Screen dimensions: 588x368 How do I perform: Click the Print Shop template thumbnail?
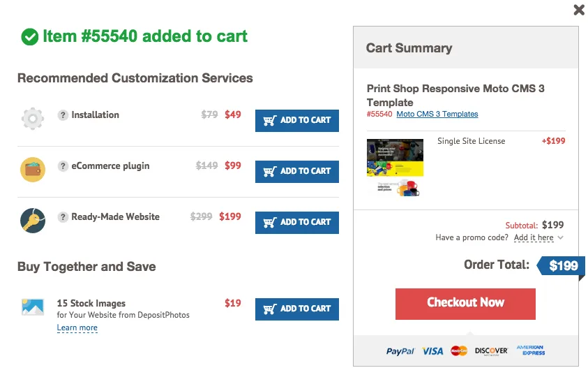(395, 168)
